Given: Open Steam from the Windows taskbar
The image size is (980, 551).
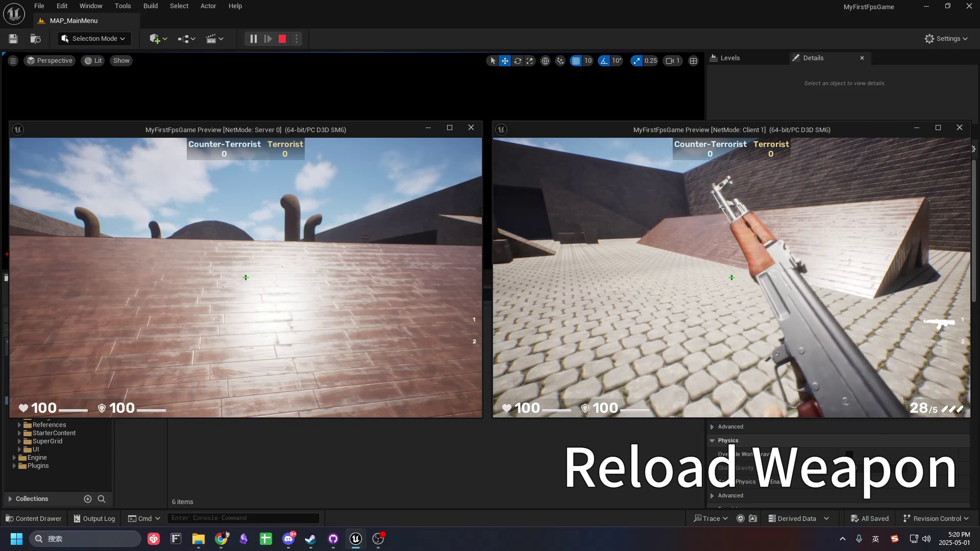Looking at the screenshot, I should pyautogui.click(x=310, y=539).
